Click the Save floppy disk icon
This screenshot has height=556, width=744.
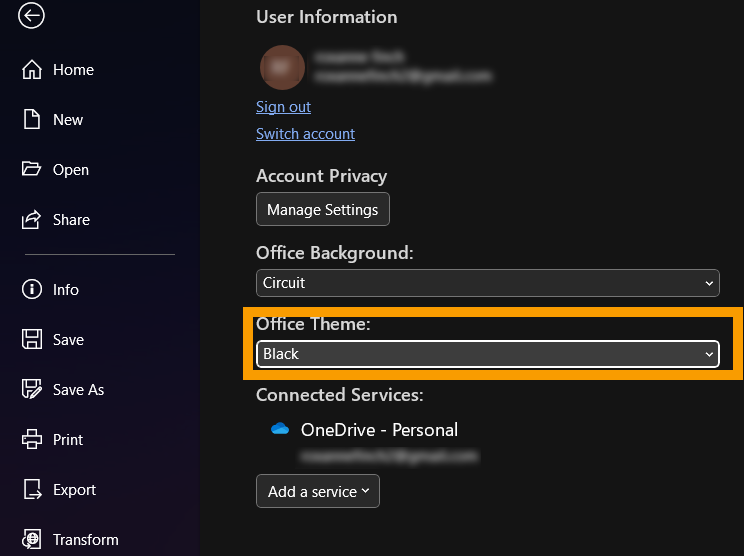tap(32, 340)
